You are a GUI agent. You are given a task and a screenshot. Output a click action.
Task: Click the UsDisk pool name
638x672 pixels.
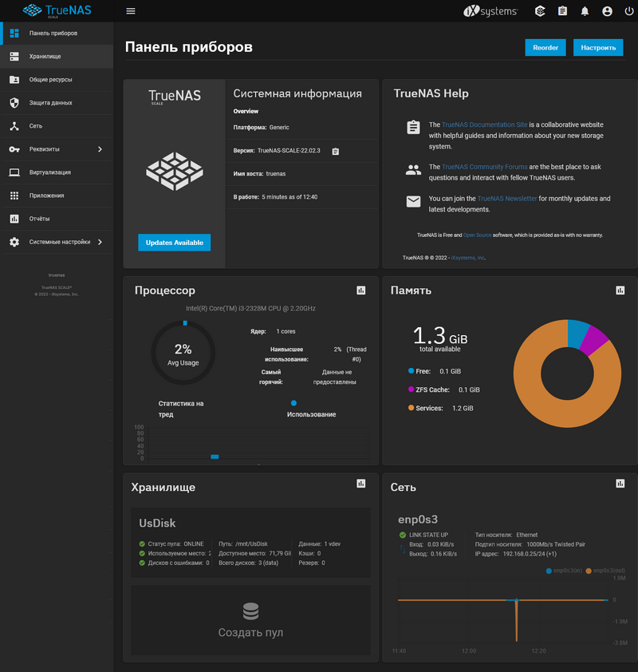157,523
